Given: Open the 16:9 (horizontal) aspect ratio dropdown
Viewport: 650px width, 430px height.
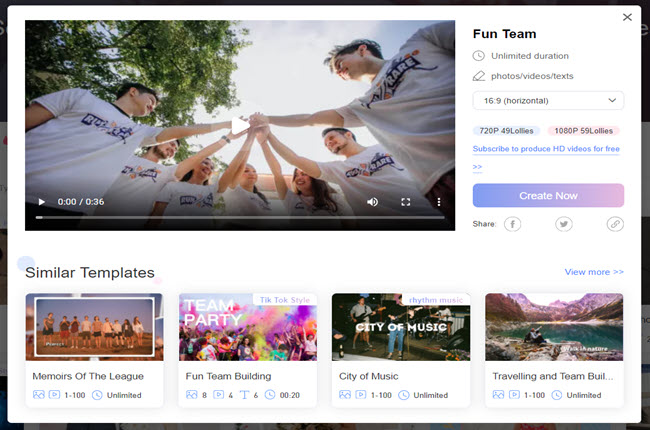Looking at the screenshot, I should point(548,100).
